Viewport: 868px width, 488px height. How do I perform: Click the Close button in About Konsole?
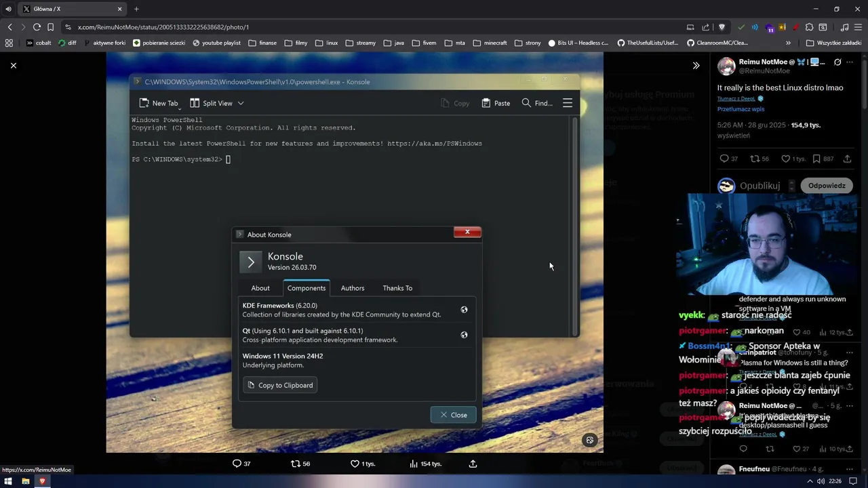[453, 415]
